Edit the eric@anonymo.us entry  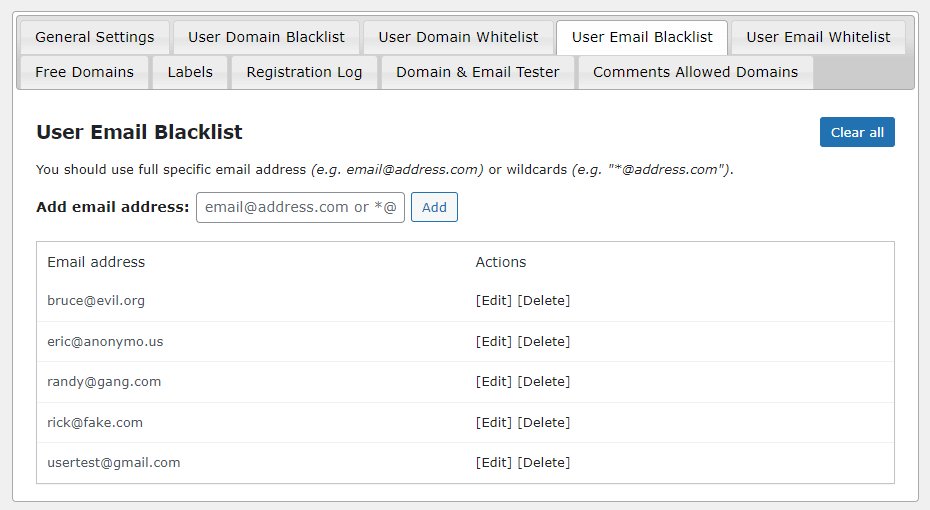pos(494,342)
